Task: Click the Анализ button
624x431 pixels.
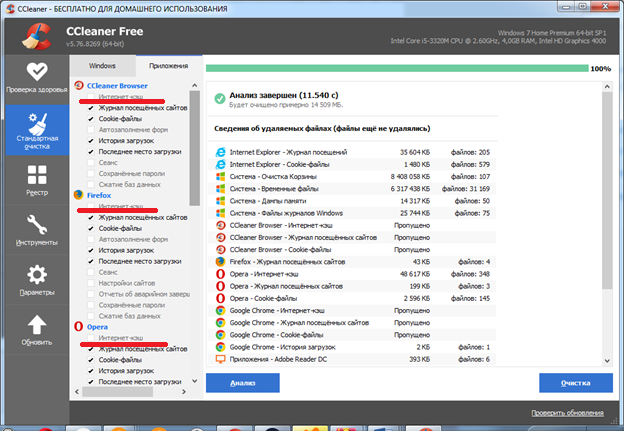Action: click(x=243, y=383)
